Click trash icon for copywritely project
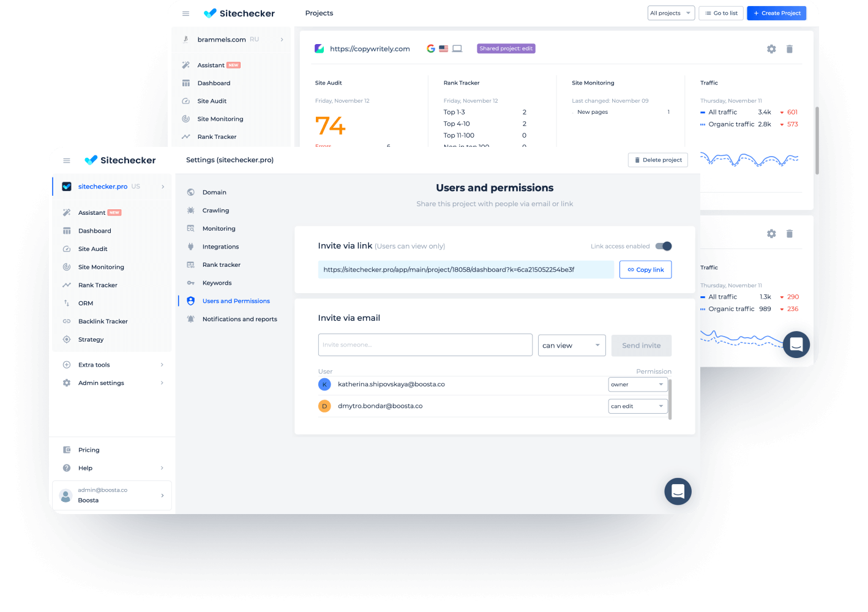Screen dimensions: 868x612 (x=790, y=49)
